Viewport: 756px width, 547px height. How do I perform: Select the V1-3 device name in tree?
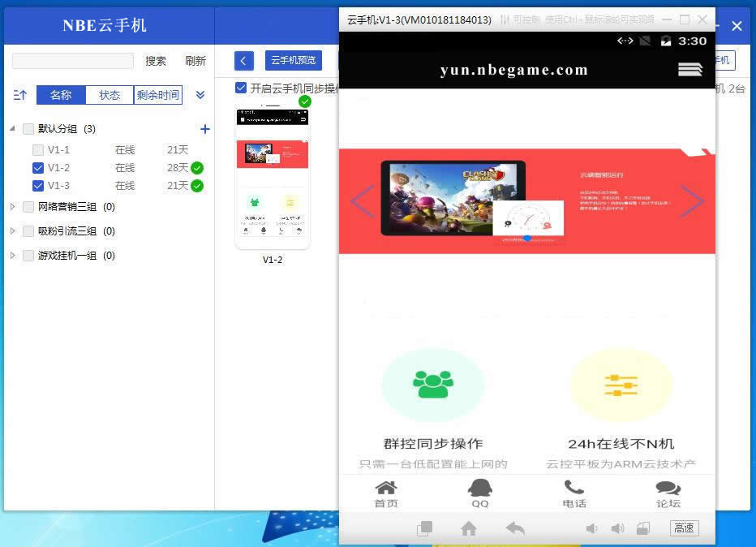(58, 186)
